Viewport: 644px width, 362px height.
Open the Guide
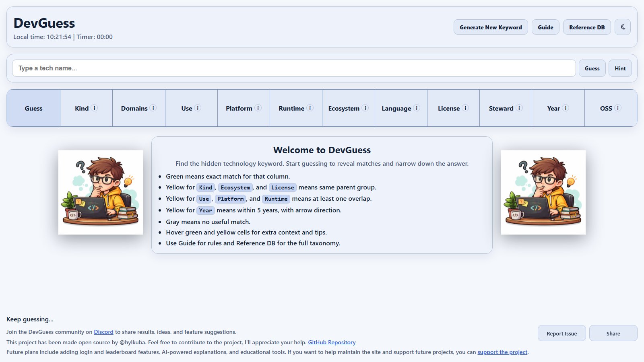545,27
